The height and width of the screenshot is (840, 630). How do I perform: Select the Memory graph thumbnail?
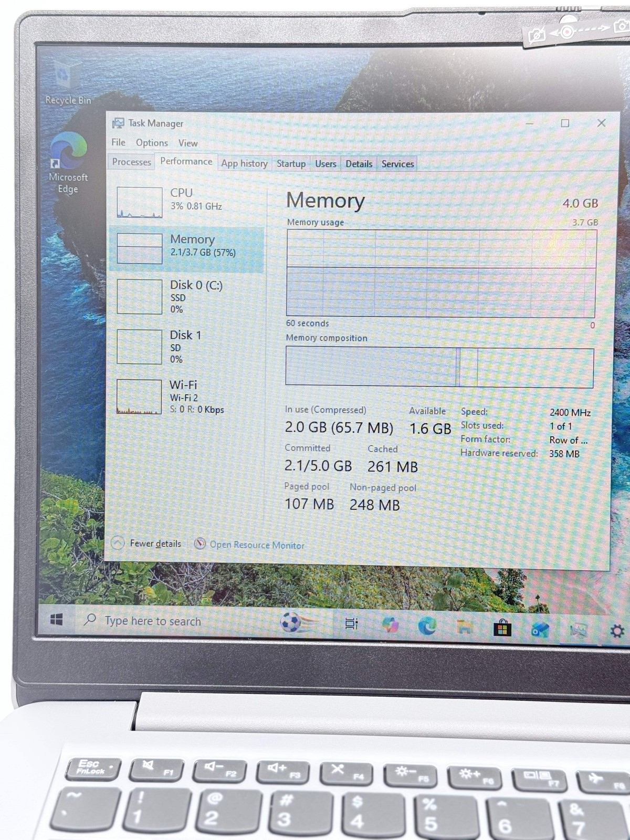pos(139,248)
